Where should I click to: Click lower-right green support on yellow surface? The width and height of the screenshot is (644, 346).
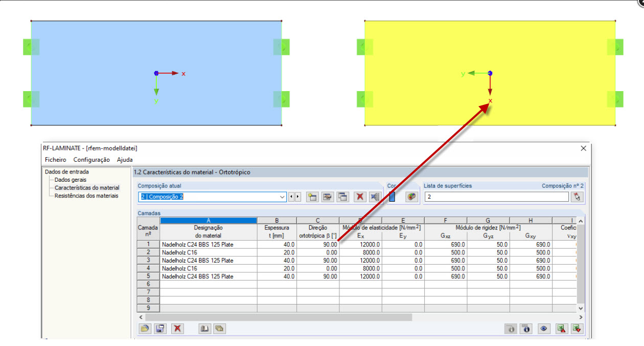(615, 99)
